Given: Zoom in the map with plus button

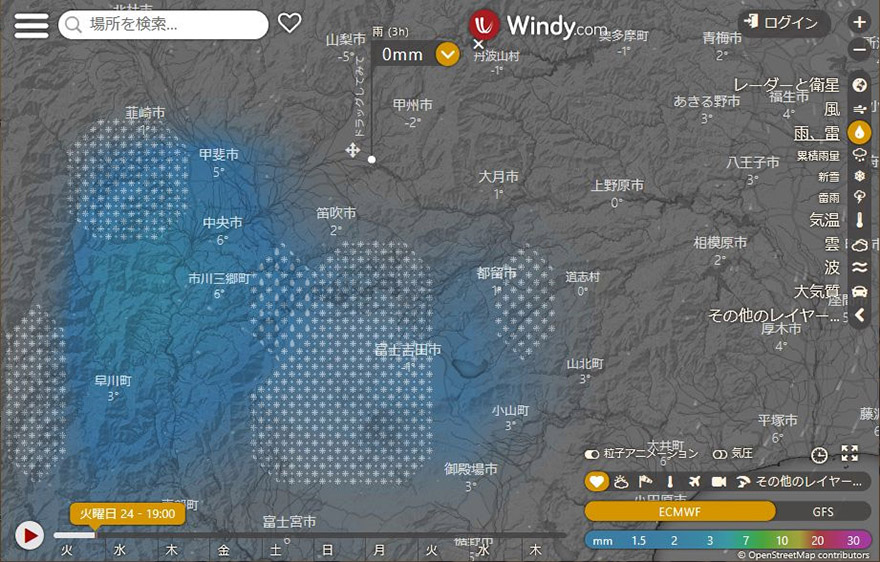Looking at the screenshot, I should 859,22.
